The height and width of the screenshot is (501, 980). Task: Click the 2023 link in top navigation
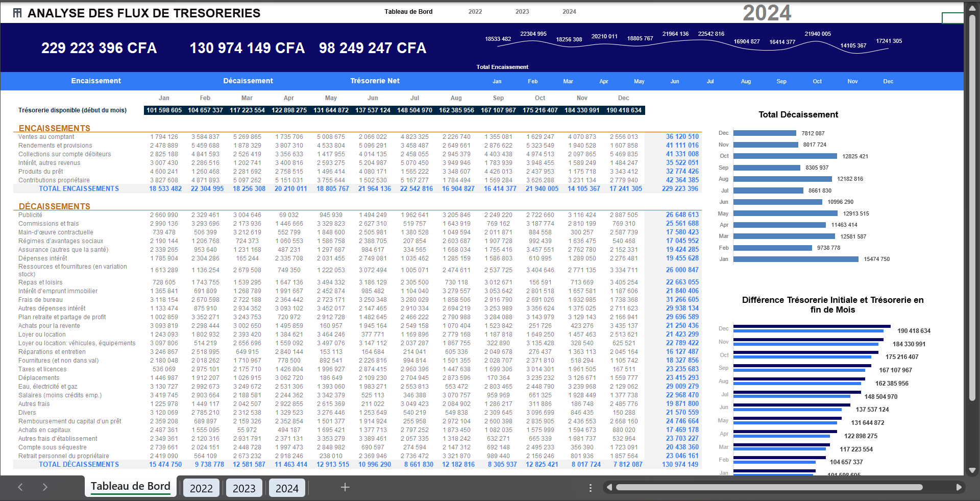pos(522,12)
